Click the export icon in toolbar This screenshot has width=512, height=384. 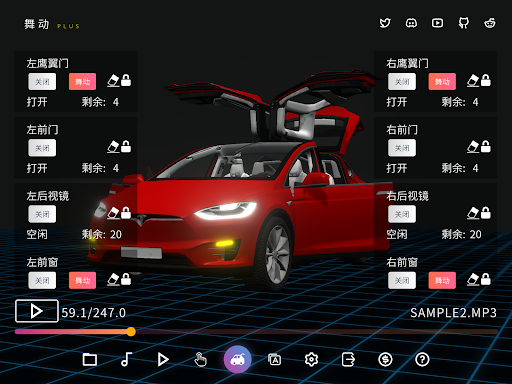(x=348, y=360)
